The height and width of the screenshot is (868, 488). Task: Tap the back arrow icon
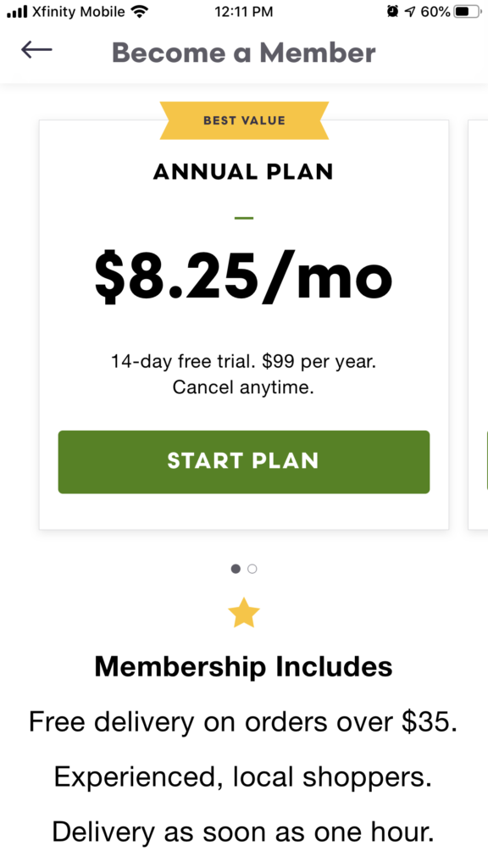(36, 50)
